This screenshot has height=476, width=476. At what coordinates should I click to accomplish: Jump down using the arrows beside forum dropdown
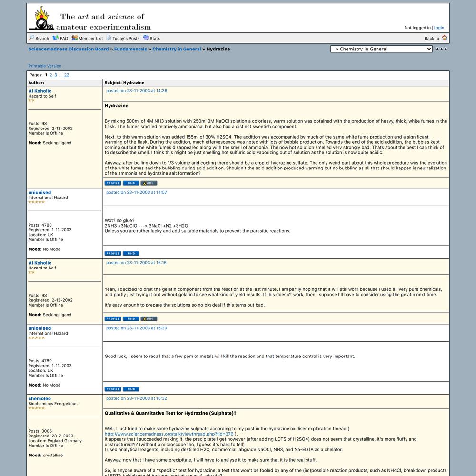point(441,49)
